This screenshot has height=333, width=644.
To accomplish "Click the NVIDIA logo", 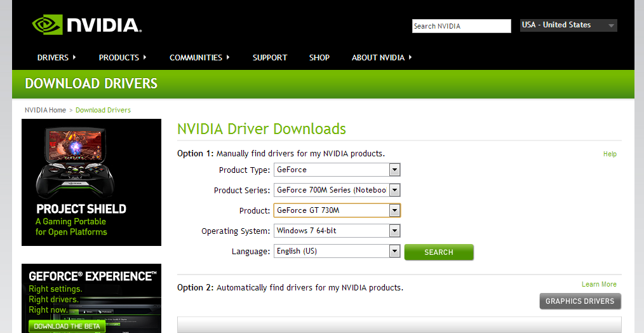I will (x=86, y=25).
